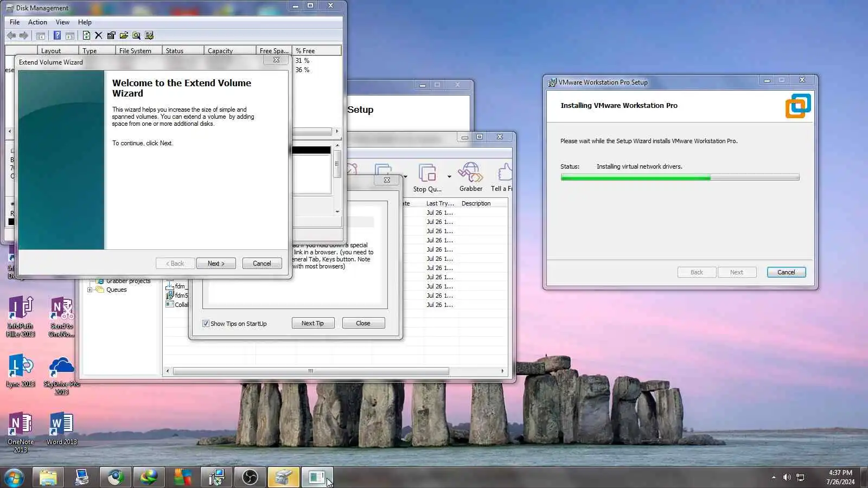Click the volume speaker icon in system tray

coord(787,477)
